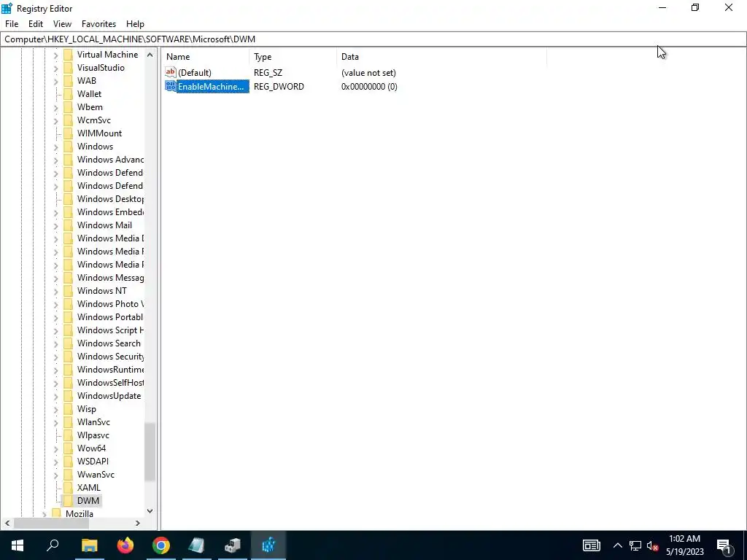The height and width of the screenshot is (560, 747).
Task: Open the Windows Start menu
Action: (x=18, y=545)
